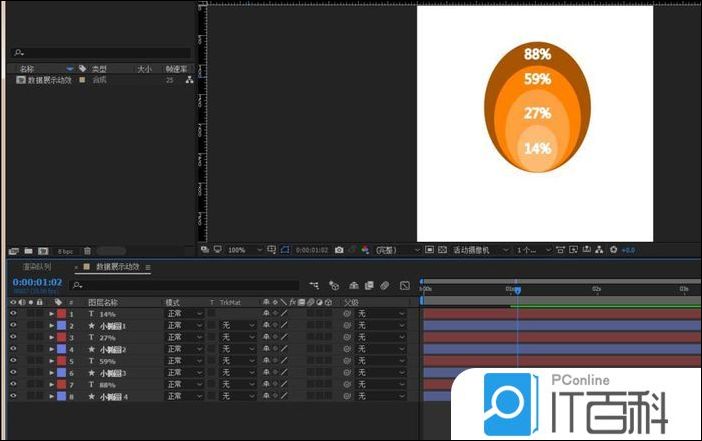This screenshot has width=702, height=441.
Task: Open the composition mini-flowchart icon in timeline
Action: click(315, 285)
